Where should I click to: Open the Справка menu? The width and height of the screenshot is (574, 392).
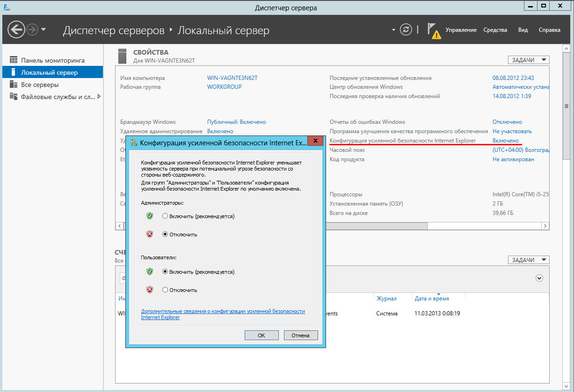[549, 30]
